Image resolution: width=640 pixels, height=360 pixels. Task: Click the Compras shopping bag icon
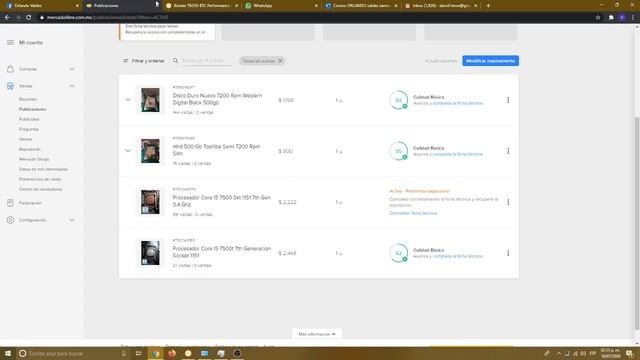pyautogui.click(x=10, y=69)
